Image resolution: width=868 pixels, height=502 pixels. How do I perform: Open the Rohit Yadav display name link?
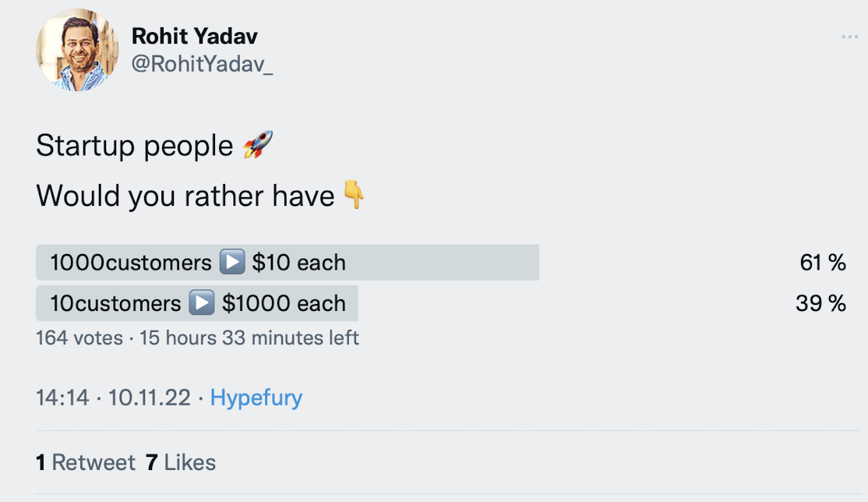pos(194,36)
